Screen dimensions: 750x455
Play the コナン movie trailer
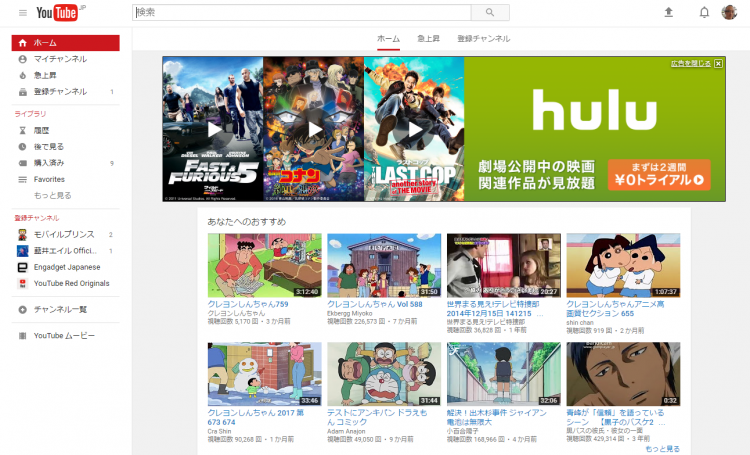click(314, 129)
